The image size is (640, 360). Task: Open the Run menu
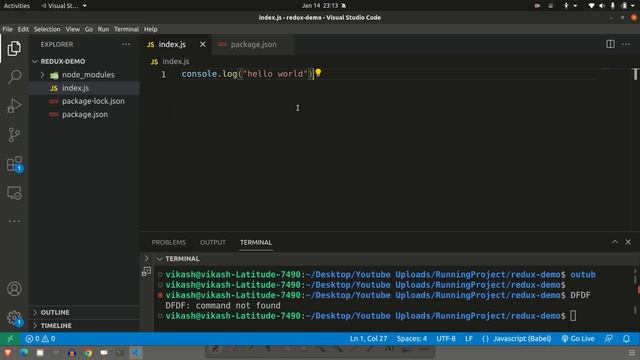pyautogui.click(x=103, y=29)
